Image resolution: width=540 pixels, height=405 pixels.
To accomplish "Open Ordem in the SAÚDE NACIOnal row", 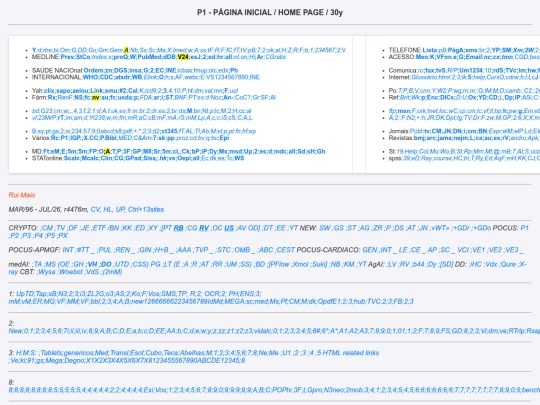I will click(93, 70).
